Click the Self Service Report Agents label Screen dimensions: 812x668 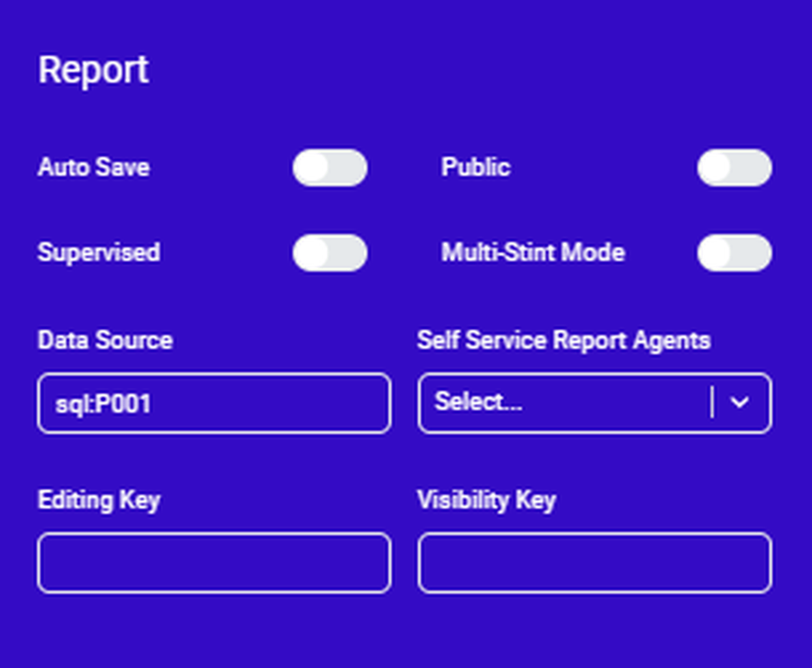[x=564, y=340]
